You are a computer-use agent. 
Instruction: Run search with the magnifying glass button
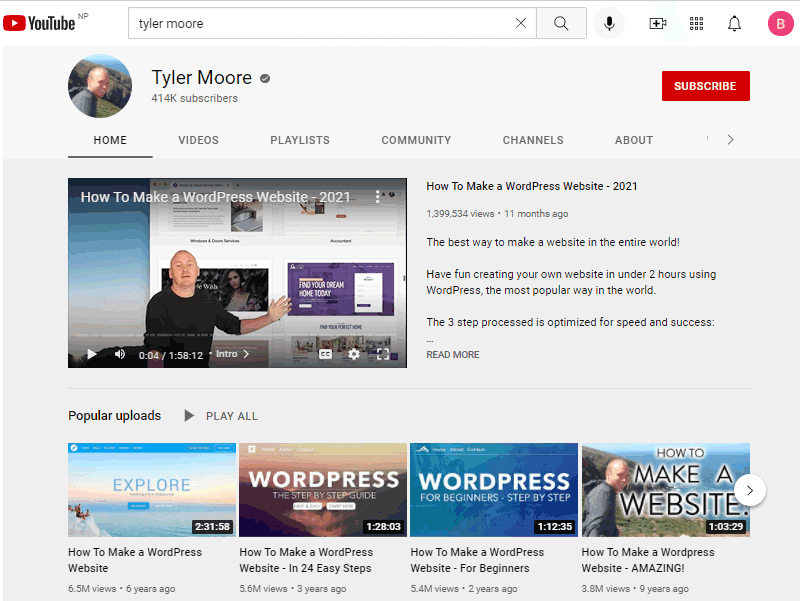coord(561,23)
